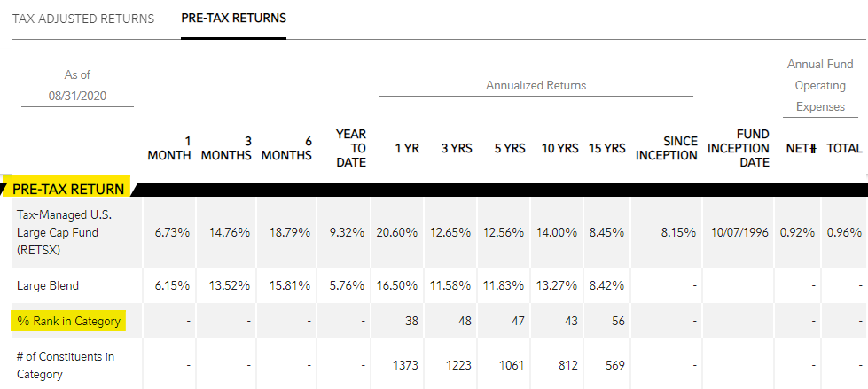Switch to the Tax-Adjusted Returns tab

(x=83, y=19)
